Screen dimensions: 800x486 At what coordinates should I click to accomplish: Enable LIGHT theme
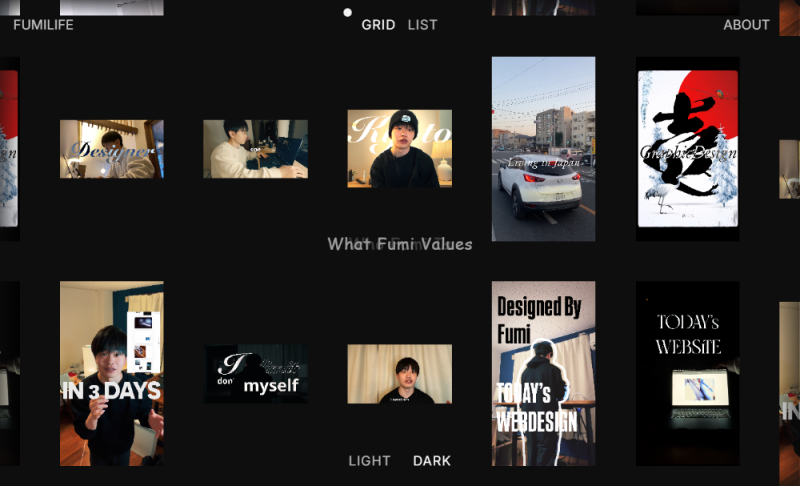pyautogui.click(x=369, y=461)
